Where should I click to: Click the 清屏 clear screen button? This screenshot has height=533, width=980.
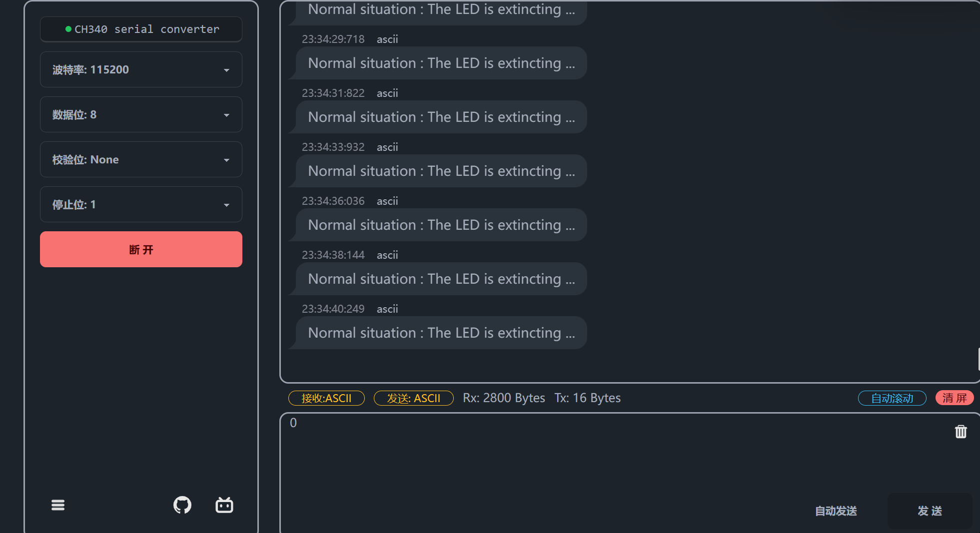point(955,398)
